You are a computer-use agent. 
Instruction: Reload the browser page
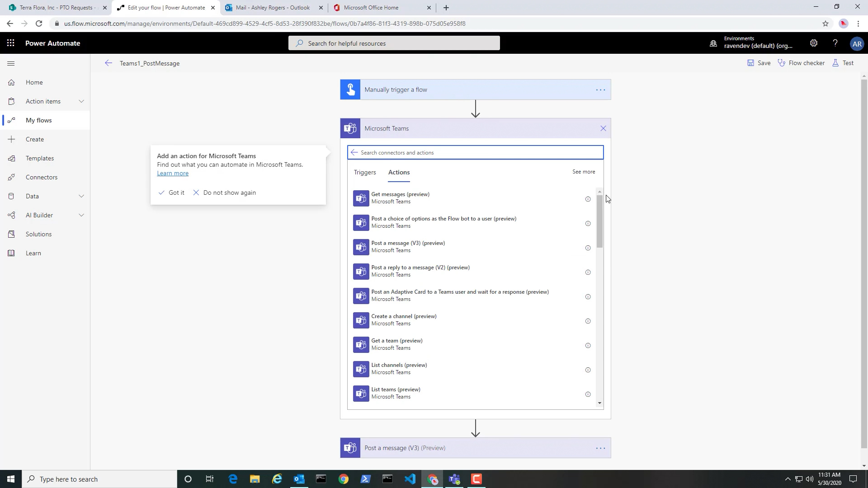(x=39, y=23)
